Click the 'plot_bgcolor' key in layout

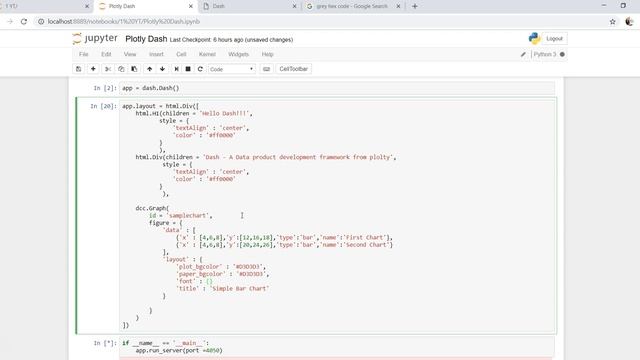point(199,267)
